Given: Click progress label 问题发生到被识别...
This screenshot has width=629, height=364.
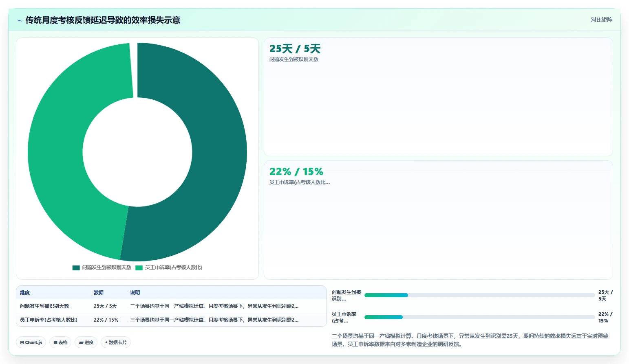Looking at the screenshot, I should tap(347, 296).
